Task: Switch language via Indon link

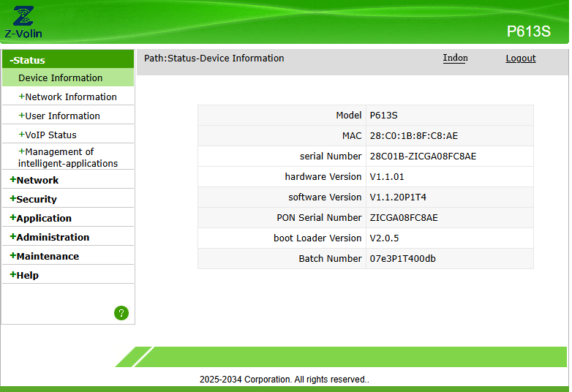Action: (x=455, y=58)
